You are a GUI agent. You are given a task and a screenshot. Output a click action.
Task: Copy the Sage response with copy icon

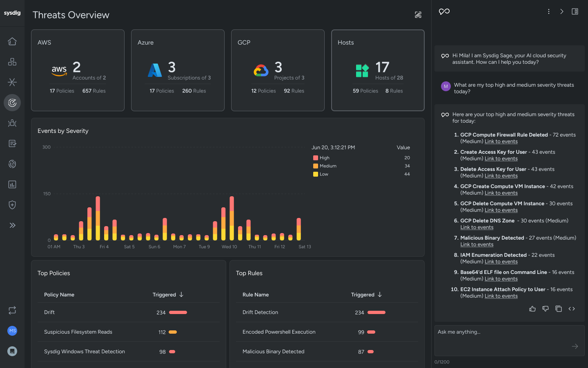point(559,309)
